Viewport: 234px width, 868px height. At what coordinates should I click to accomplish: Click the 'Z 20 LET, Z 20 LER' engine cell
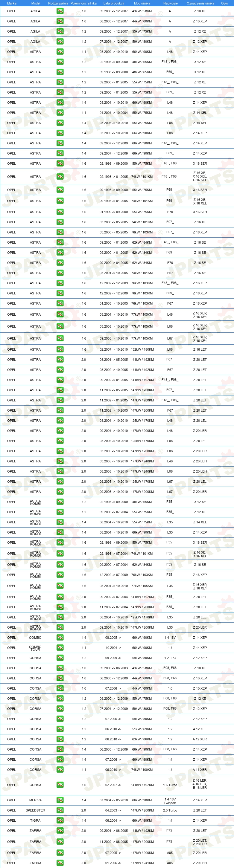click(200, 841)
